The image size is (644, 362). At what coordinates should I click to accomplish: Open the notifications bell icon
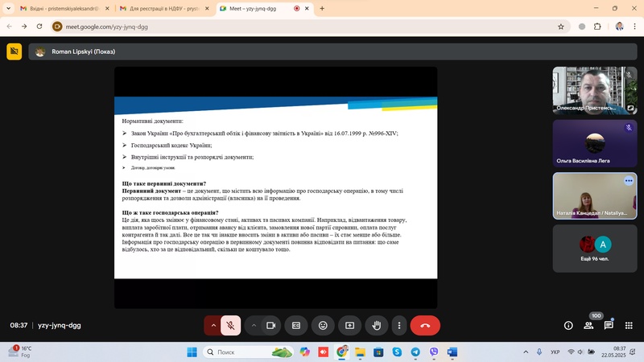tap(633, 352)
